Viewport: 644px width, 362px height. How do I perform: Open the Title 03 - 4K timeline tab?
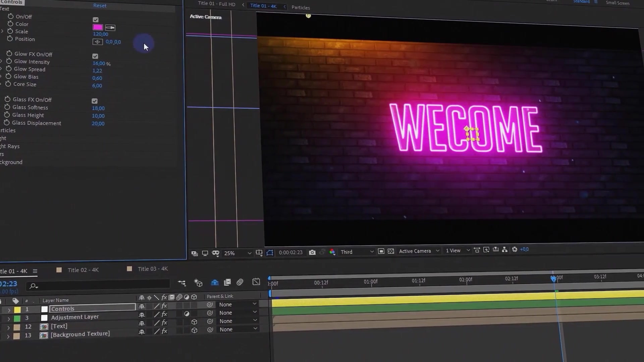[153, 269]
